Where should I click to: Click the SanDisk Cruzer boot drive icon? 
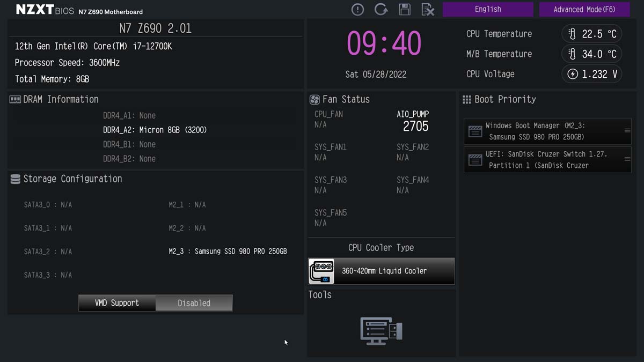pos(475,160)
